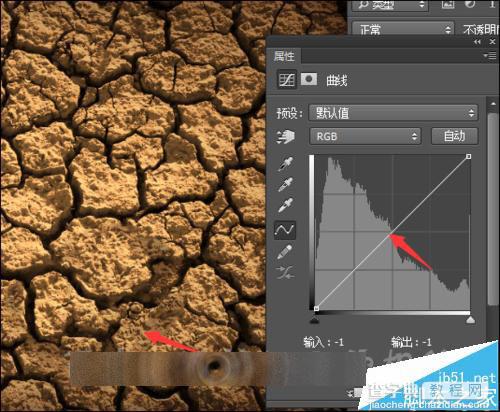Click the smooth curve values icon
Viewport: 500px width, 412px height.
[x=285, y=272]
